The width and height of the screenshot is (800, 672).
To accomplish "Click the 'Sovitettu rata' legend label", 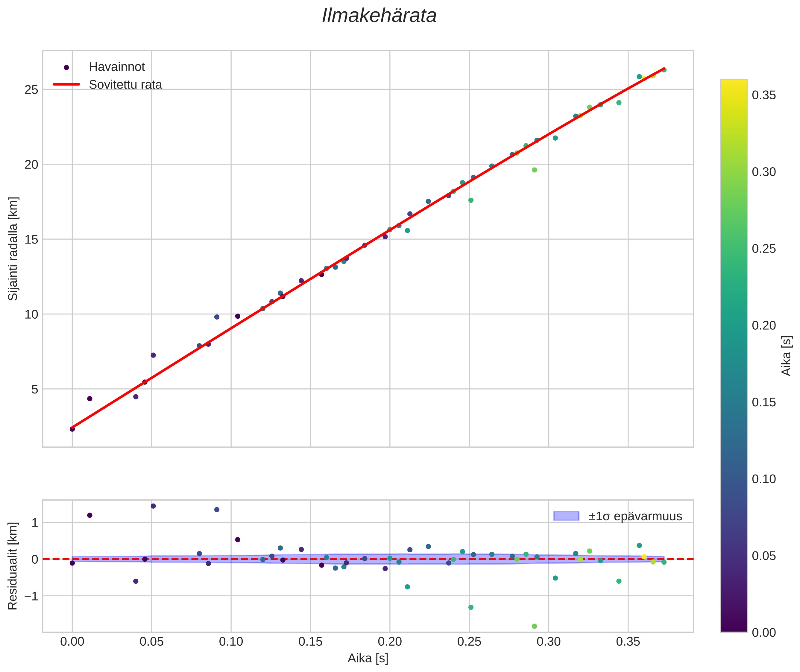I will 125,85.
